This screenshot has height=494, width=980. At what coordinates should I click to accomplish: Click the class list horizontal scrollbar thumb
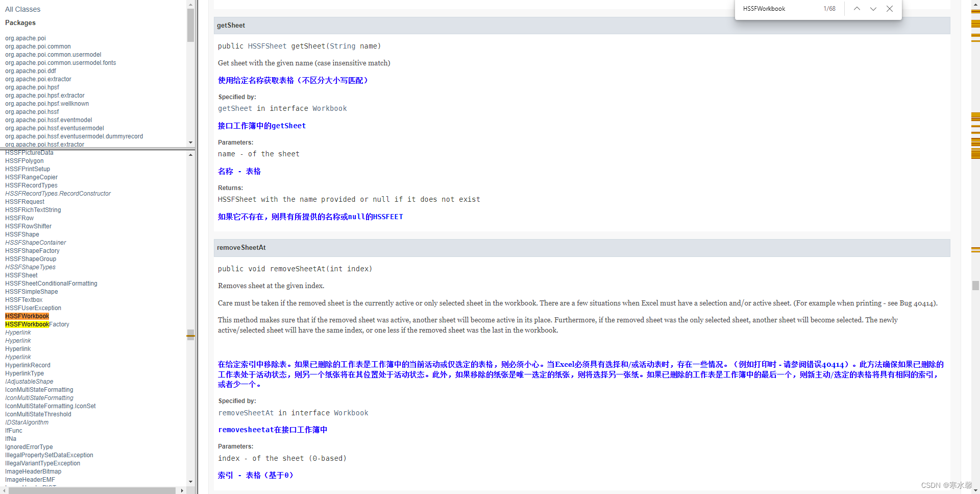point(92,490)
